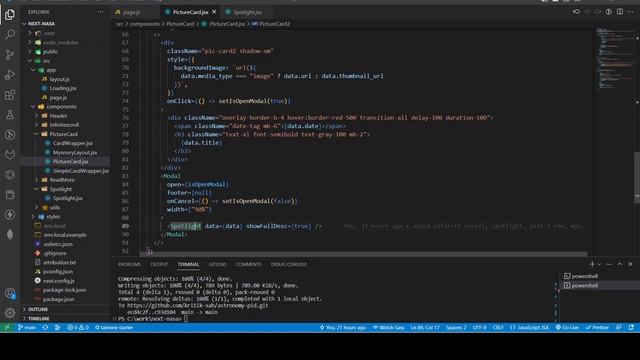Screen dimensions: 640x360
Task: Change JavaScript JSX language mode
Action: (529, 327)
